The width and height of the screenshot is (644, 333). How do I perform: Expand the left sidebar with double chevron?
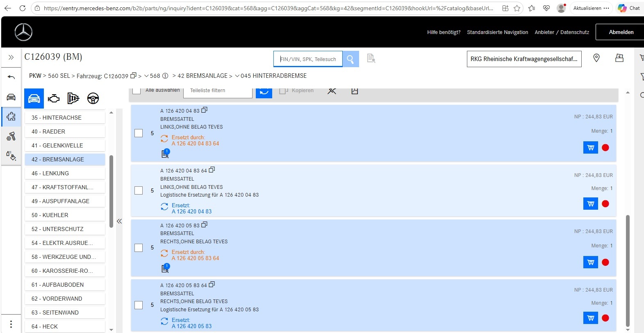11,57
